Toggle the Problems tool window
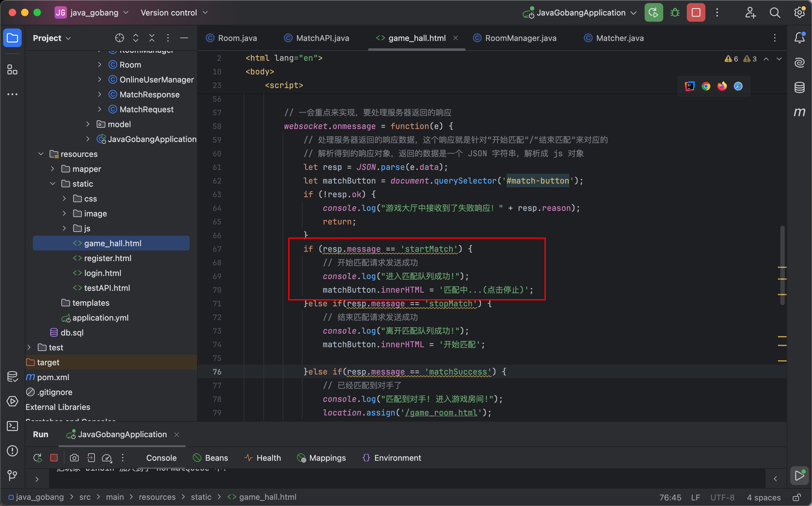This screenshot has width=812, height=506. pyautogui.click(x=12, y=451)
